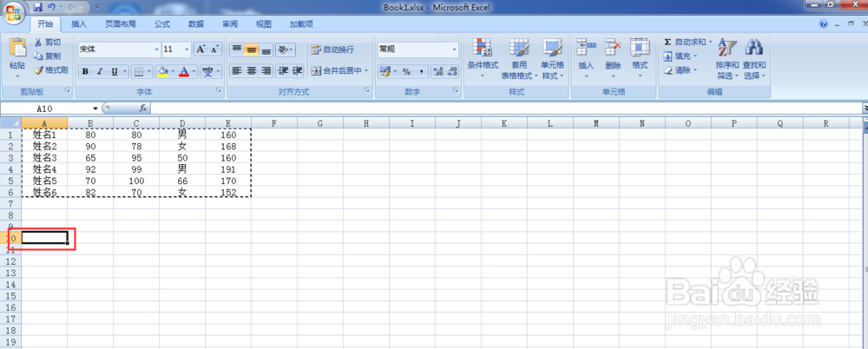Select cell containing 姓名3
The height and width of the screenshot is (349, 868).
(x=44, y=158)
